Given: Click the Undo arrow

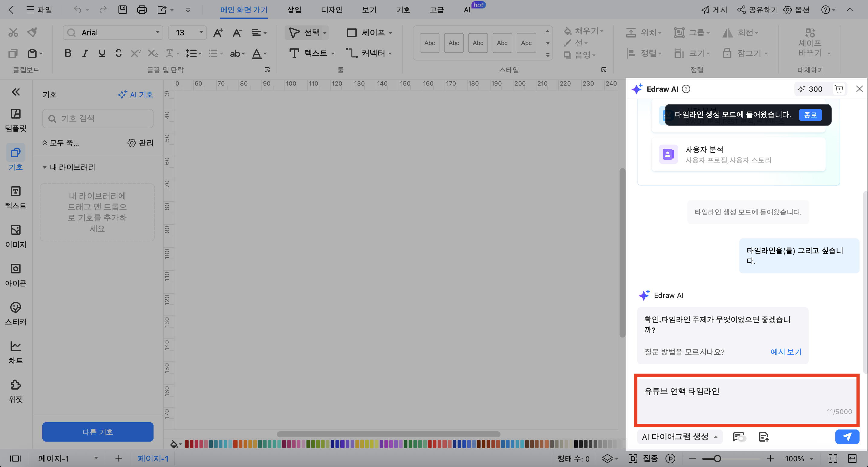Looking at the screenshot, I should (77, 10).
